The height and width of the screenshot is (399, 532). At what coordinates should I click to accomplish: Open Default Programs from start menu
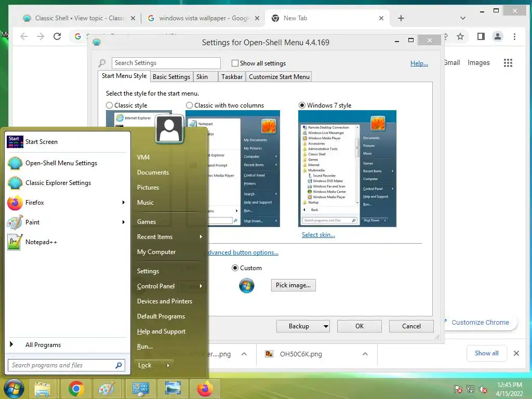point(161,316)
